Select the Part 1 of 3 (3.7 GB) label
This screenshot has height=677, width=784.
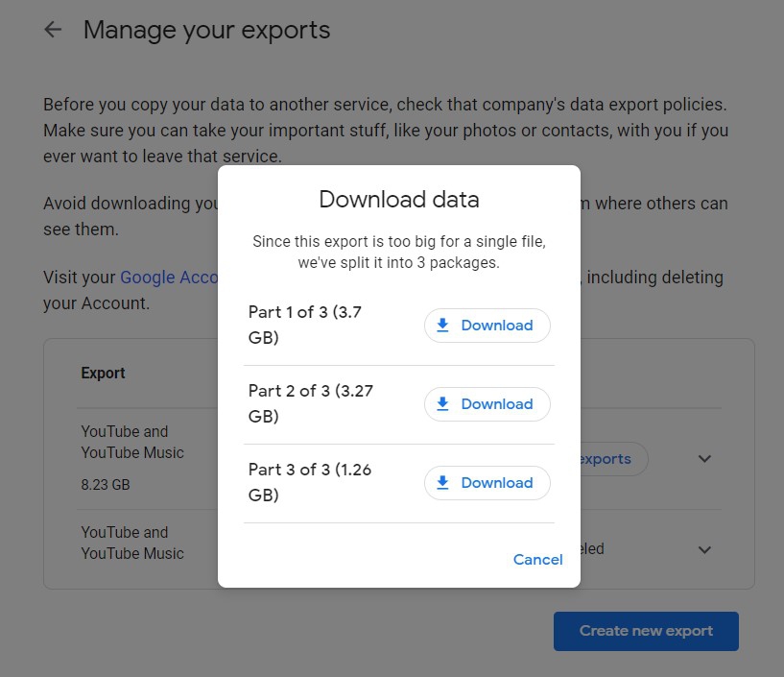coord(305,325)
